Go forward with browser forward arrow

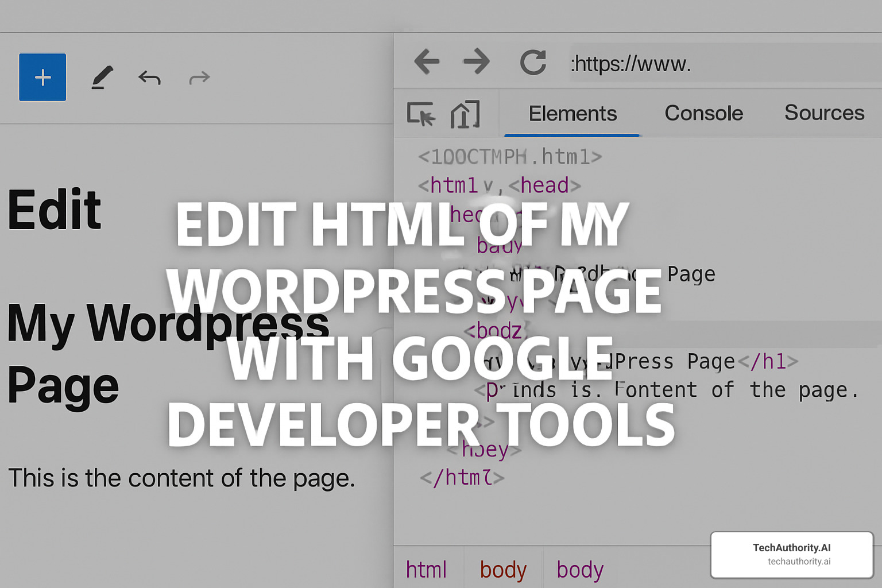click(x=477, y=61)
